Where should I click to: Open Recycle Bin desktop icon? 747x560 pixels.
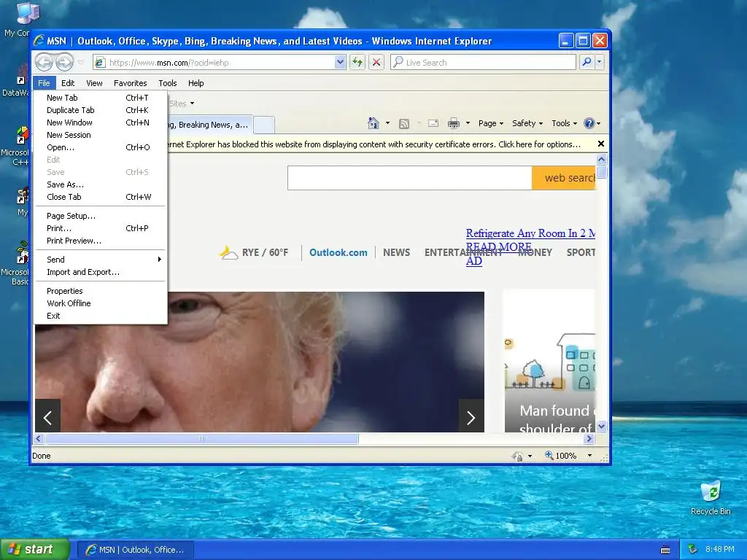pyautogui.click(x=711, y=497)
